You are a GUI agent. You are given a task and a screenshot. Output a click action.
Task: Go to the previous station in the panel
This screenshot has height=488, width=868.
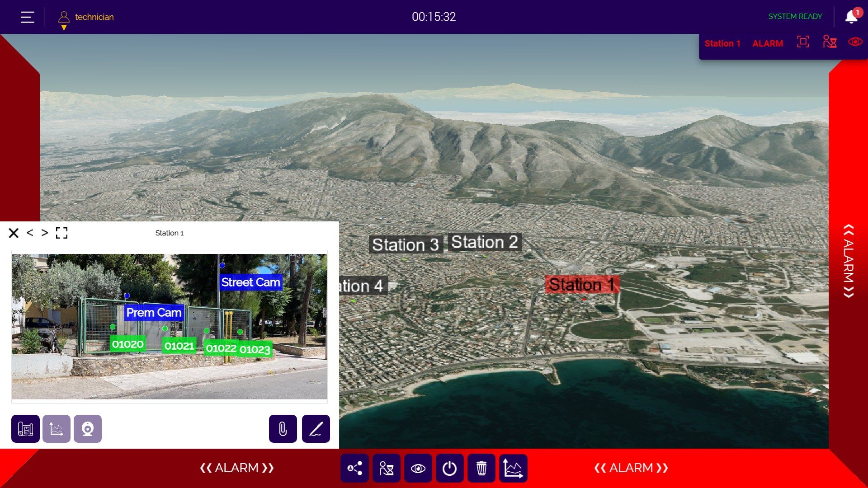[x=30, y=232]
